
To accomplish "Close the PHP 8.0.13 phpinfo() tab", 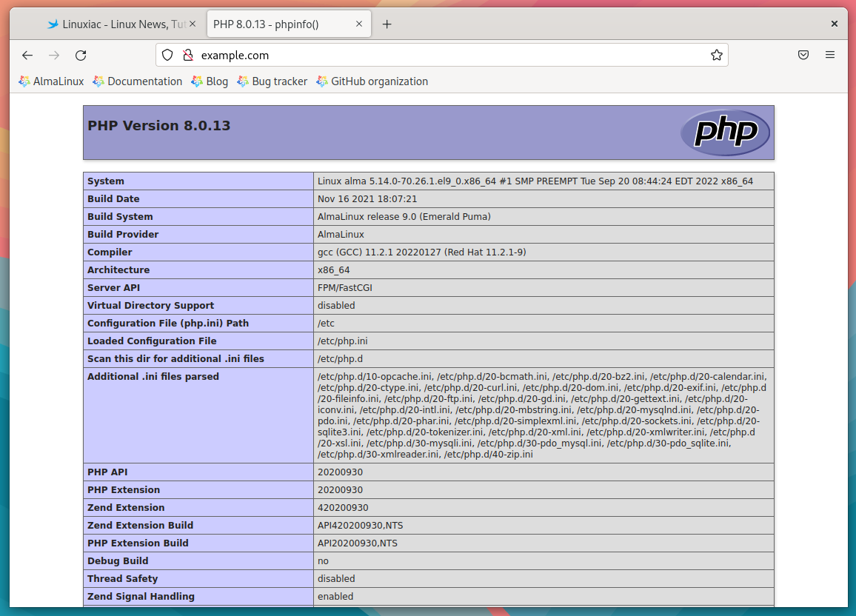I will point(358,24).
